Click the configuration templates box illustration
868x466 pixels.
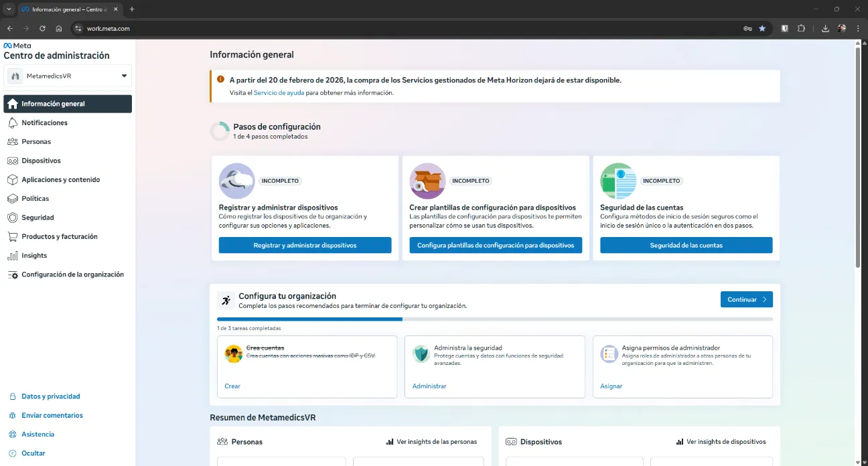[x=427, y=181]
